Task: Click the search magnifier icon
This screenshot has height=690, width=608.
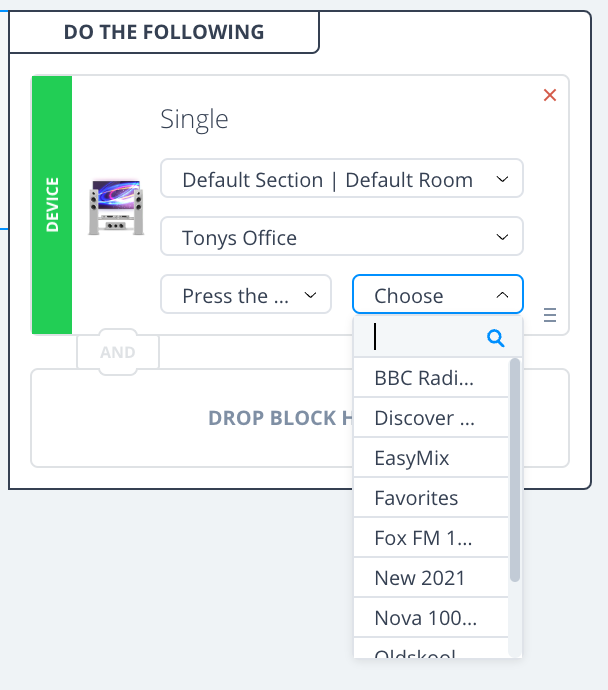Action: [x=496, y=338]
